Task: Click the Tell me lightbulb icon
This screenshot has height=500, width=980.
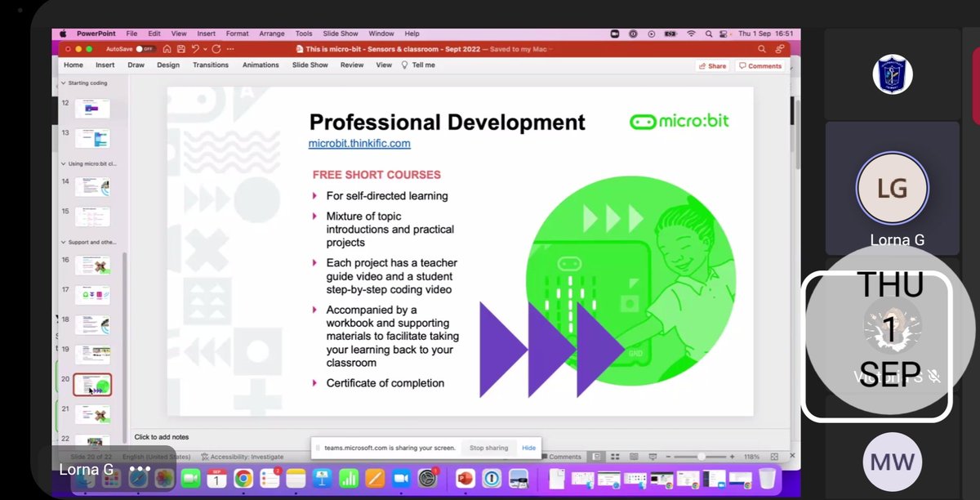Action: (x=404, y=65)
